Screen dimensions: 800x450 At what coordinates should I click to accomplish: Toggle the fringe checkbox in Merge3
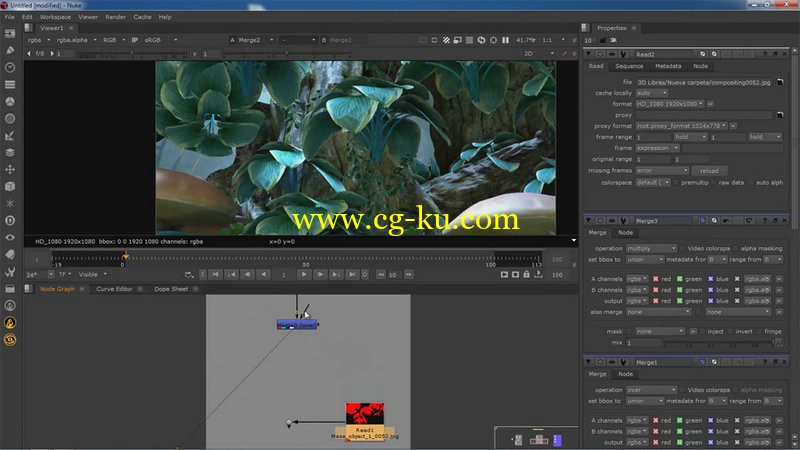point(759,332)
